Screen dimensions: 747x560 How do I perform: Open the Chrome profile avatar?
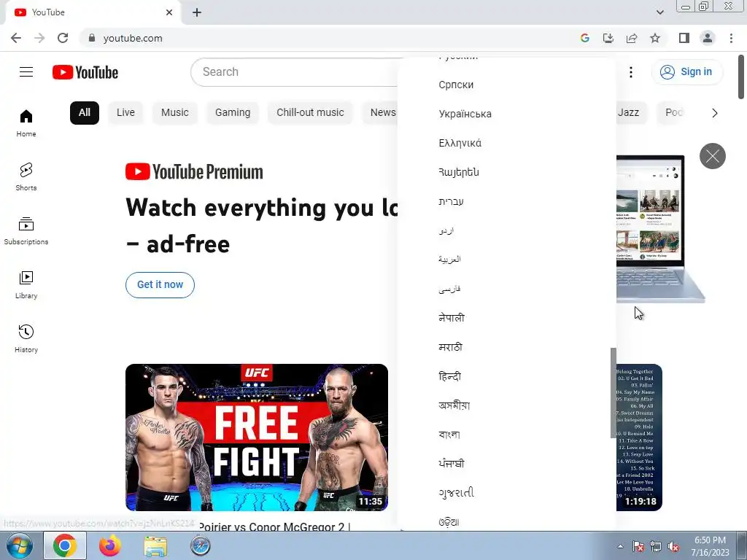[x=708, y=38]
